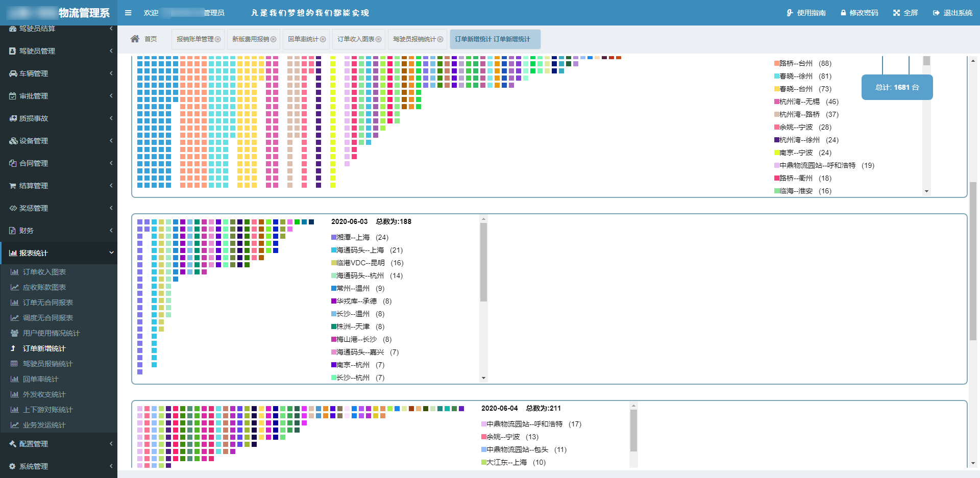Click the 质损事故 ambulance icon
The height and width of the screenshot is (478, 980).
pyautogui.click(x=13, y=118)
